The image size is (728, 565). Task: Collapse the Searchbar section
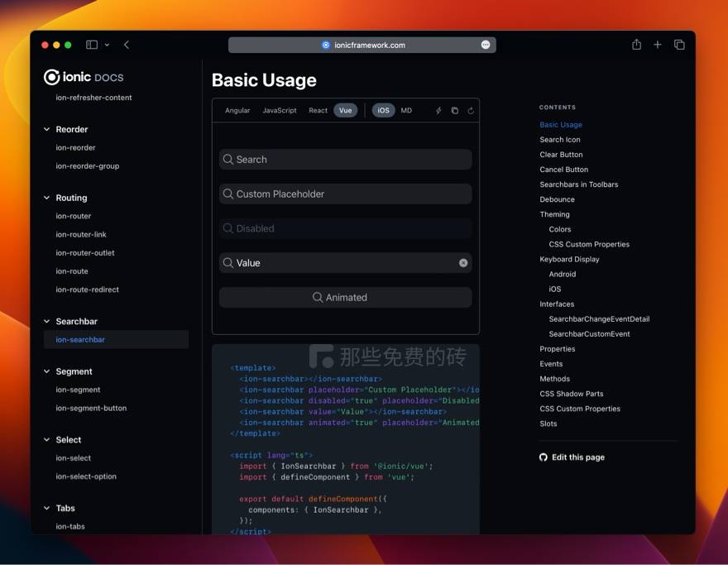pos(46,321)
